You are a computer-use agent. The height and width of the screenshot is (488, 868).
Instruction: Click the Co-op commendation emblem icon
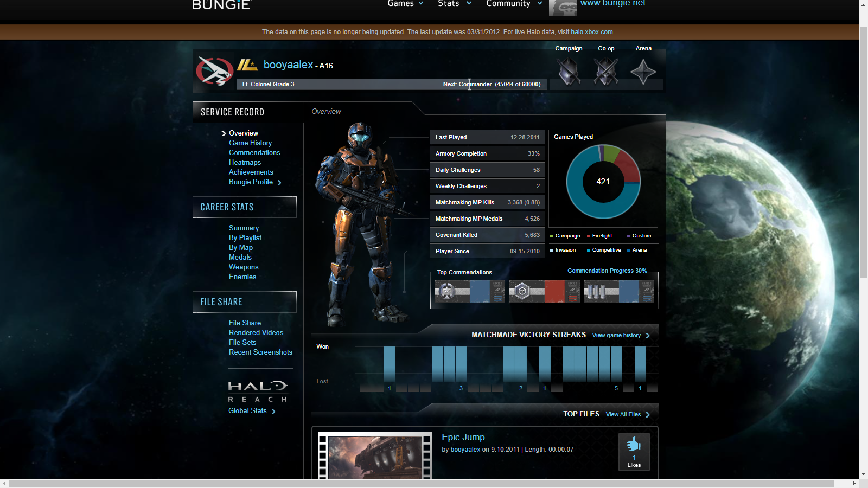click(x=606, y=71)
